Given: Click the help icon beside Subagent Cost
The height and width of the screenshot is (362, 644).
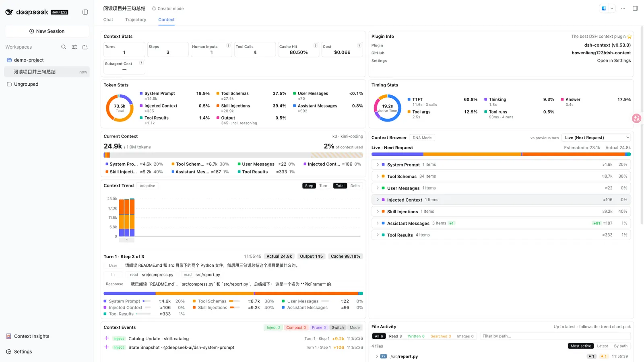Looking at the screenshot, I should click(x=141, y=63).
